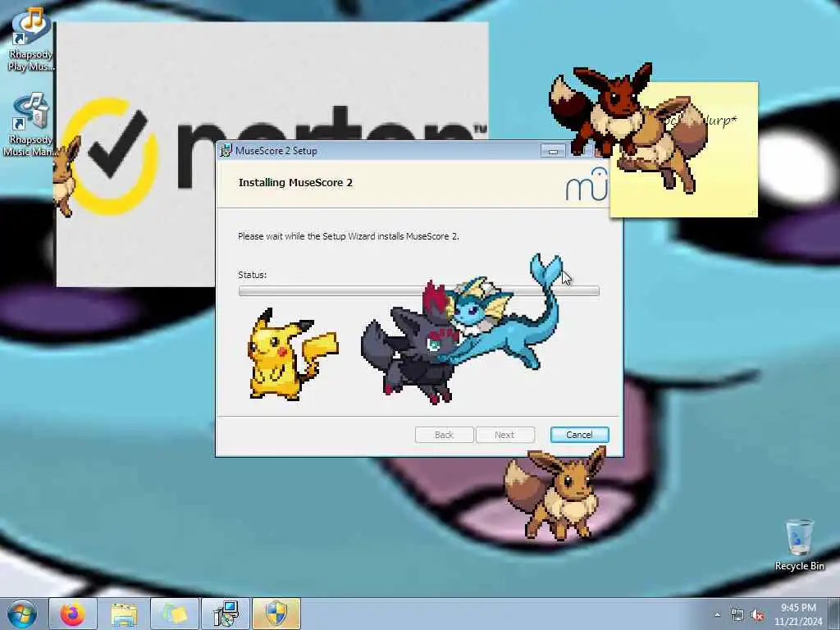Click the greyed Back button in setup
840x630 pixels.
[x=444, y=435]
